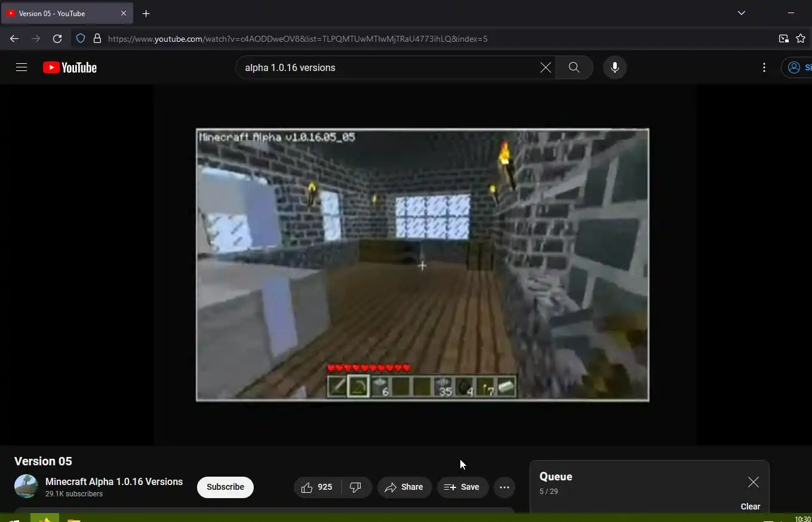Screen dimensions: 812x522
Task: Open the highlighted yellow taskbar app icon
Action: (45, 518)
